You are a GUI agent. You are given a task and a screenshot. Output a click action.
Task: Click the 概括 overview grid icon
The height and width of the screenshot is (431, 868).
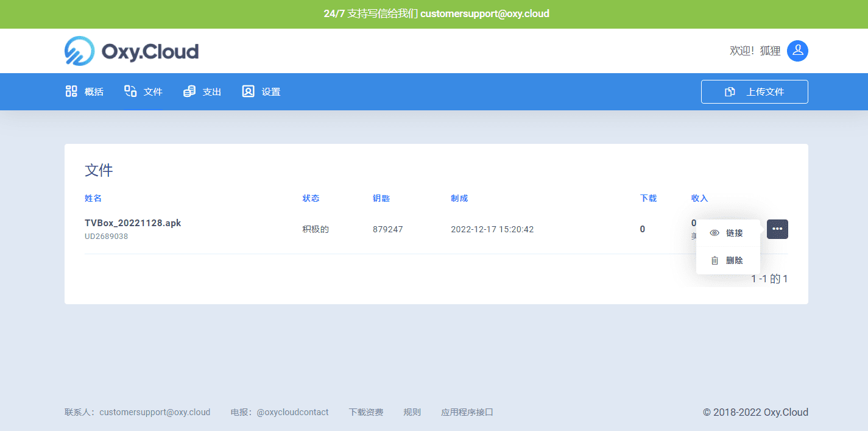click(x=71, y=91)
